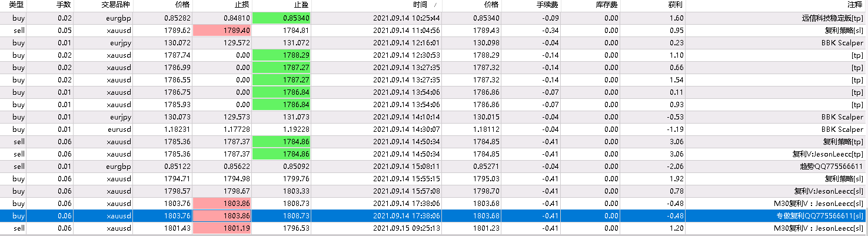Select the open price cell 0.85282
Viewport: 868px width, 236px height.
pyautogui.click(x=178, y=18)
